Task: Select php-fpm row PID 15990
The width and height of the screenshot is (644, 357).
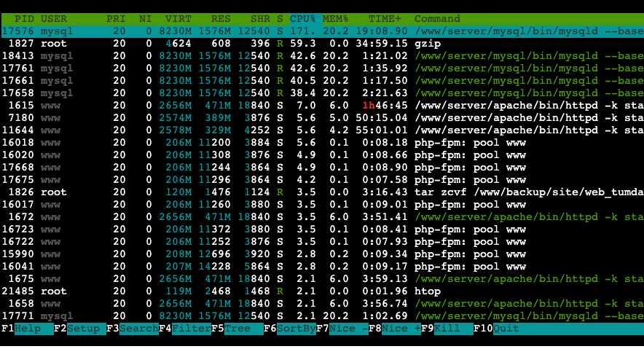Action: click(x=323, y=254)
